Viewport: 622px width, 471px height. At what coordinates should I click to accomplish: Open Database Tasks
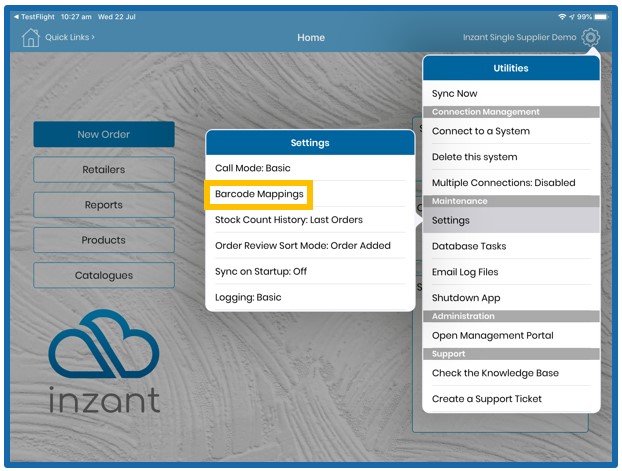coord(511,246)
